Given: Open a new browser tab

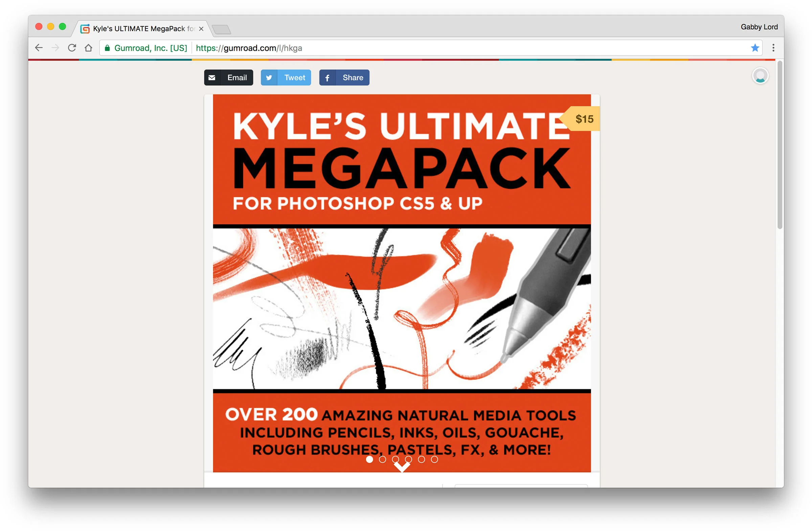Looking at the screenshot, I should (222, 29).
